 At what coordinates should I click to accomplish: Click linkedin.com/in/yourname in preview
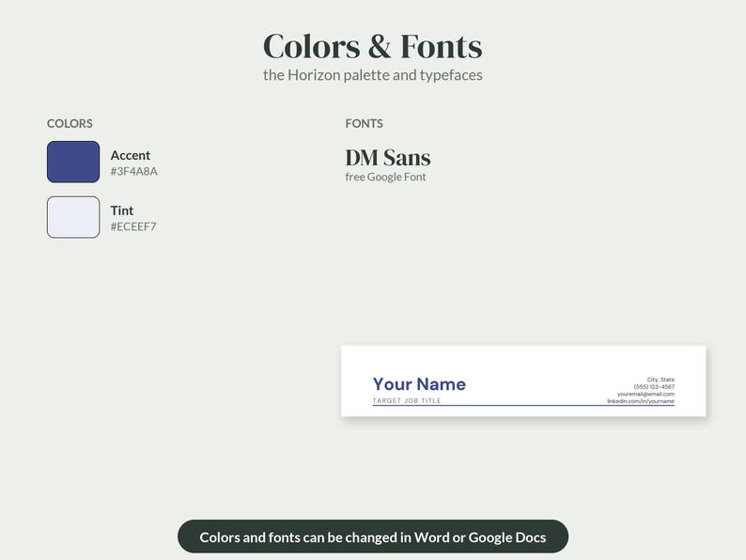click(641, 401)
